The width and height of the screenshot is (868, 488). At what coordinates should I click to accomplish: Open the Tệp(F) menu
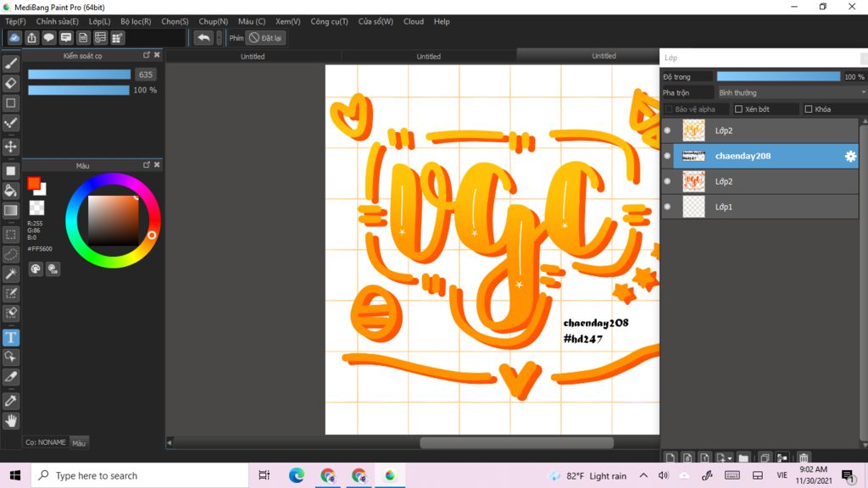click(x=15, y=21)
